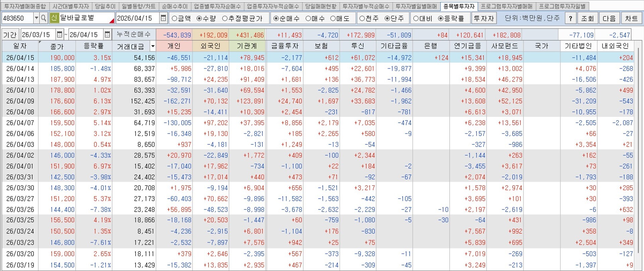
Task: Click the date field 2026/04/15
Action: (x=138, y=18)
